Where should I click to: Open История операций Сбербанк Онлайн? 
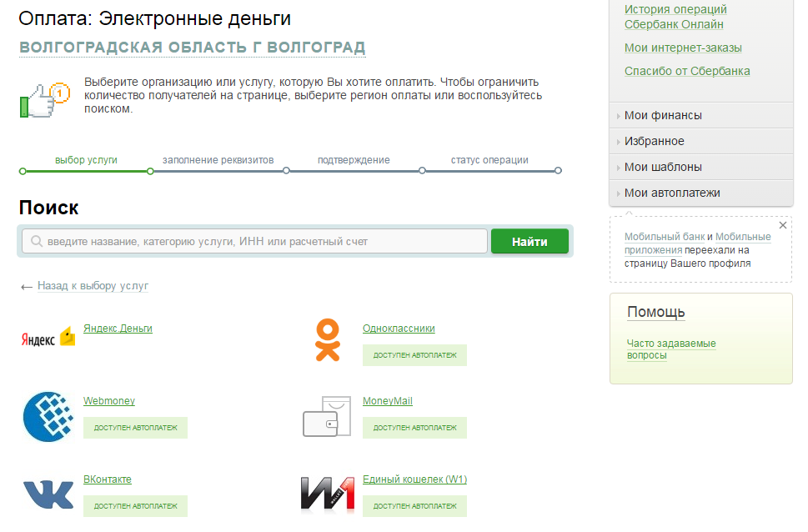coord(675,17)
